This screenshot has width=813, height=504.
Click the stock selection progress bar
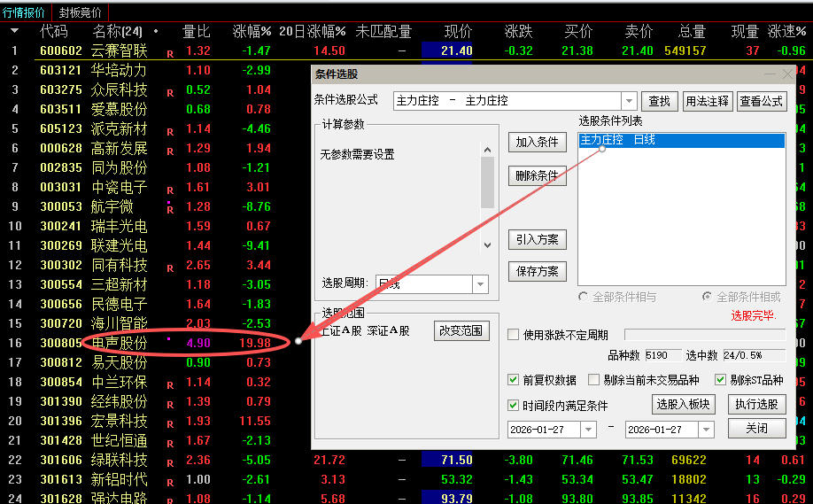[x=704, y=335]
